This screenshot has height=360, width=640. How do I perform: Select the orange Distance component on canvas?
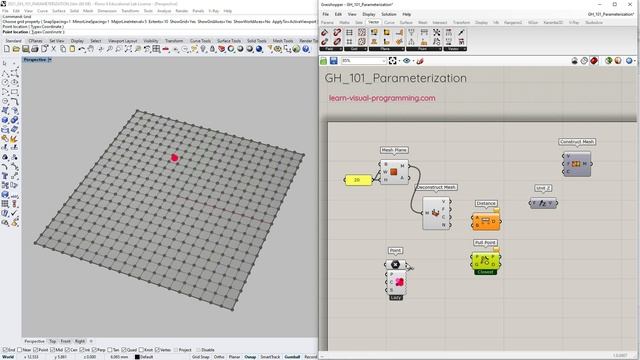[x=486, y=221]
